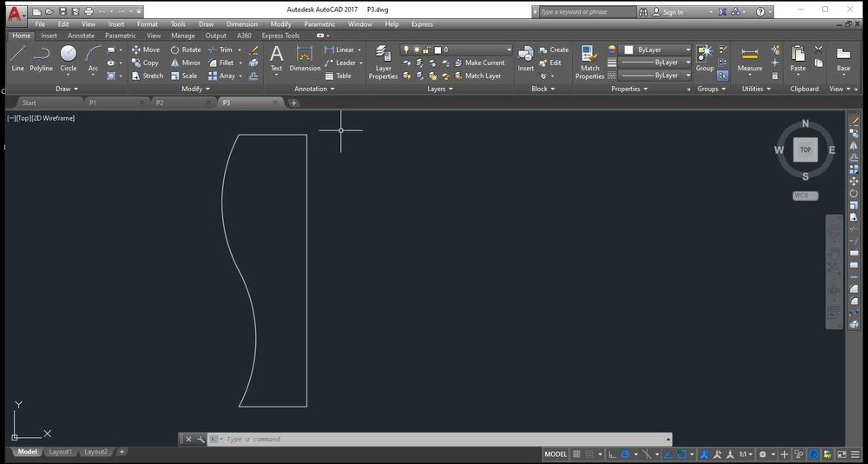868x464 pixels.
Task: Activate the Trim tool
Action: click(x=220, y=50)
